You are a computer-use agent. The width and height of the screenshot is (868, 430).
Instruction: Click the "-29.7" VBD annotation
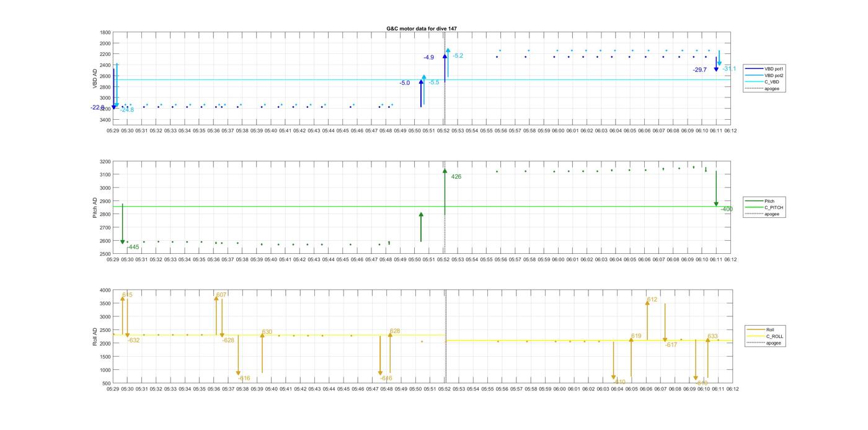tap(699, 70)
